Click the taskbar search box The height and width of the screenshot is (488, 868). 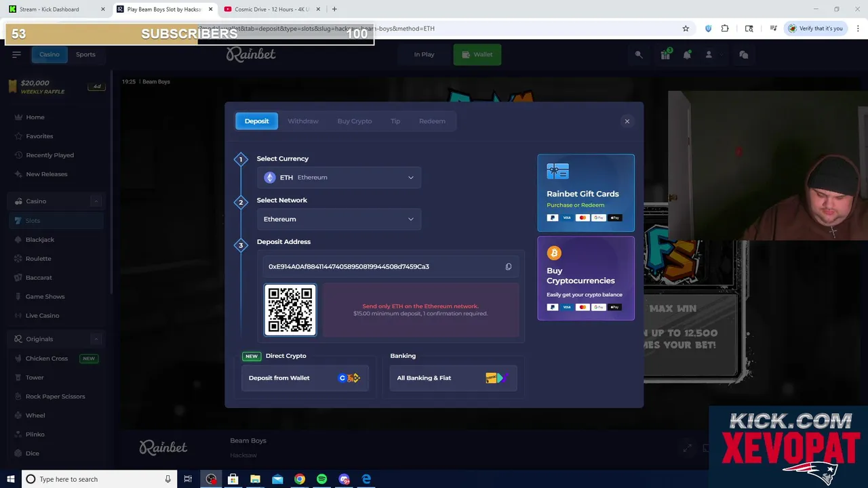[99, 479]
